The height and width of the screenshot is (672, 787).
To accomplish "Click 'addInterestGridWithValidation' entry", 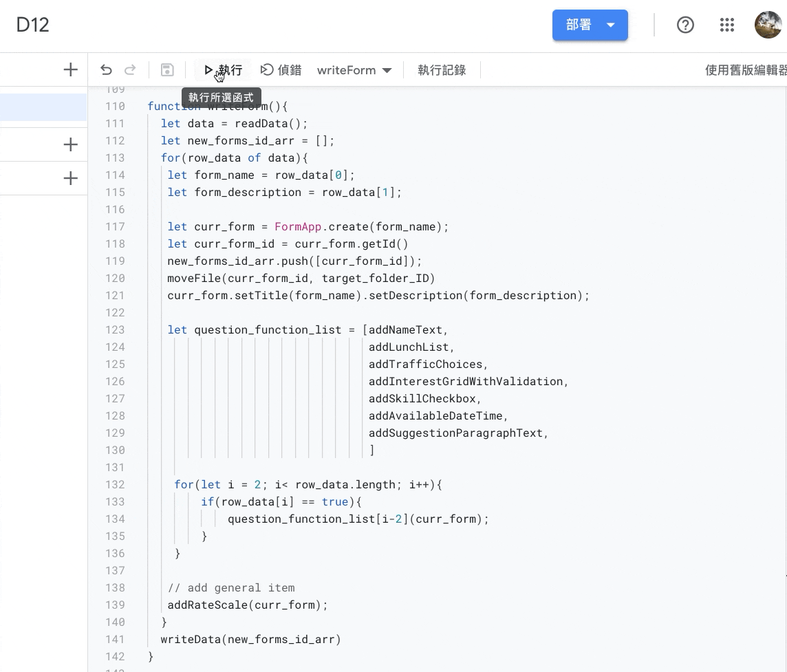I will (x=466, y=382).
